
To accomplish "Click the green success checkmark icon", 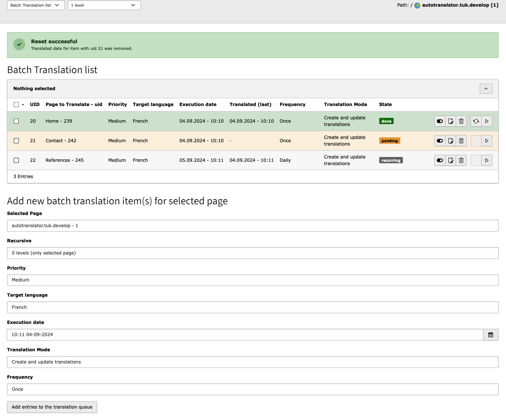I will (x=19, y=44).
